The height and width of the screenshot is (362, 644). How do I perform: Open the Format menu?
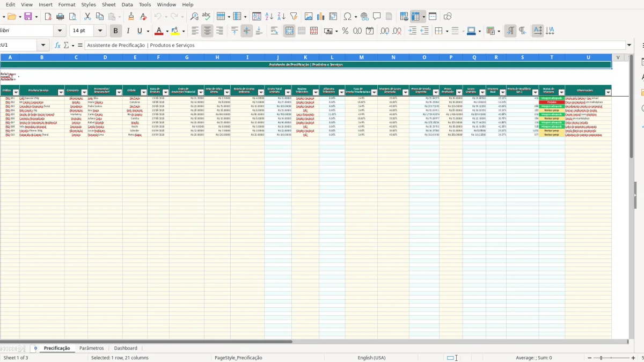tap(67, 4)
